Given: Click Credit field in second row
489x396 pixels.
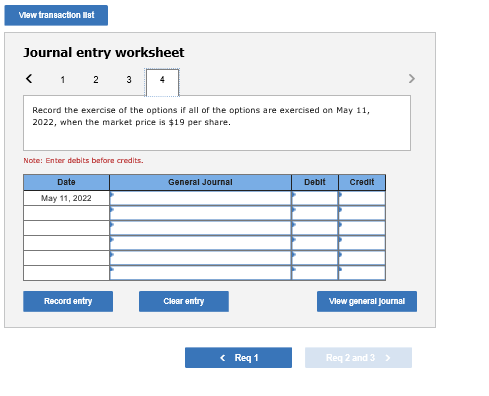Looking at the screenshot, I should click(x=362, y=213).
